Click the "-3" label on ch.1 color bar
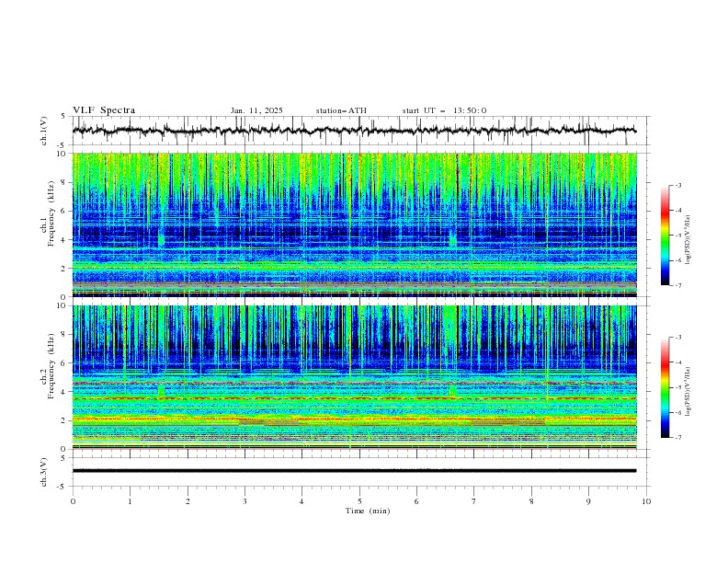728x563 pixels. pos(678,185)
